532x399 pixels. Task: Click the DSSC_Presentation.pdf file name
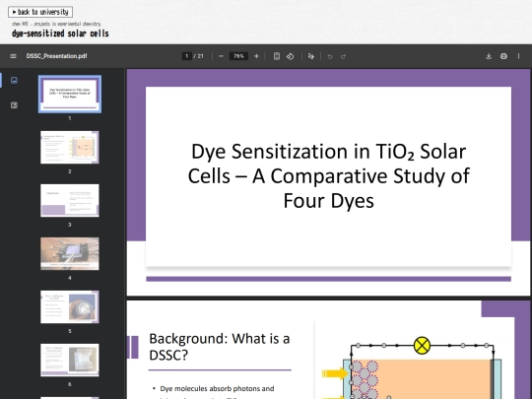[x=57, y=56]
